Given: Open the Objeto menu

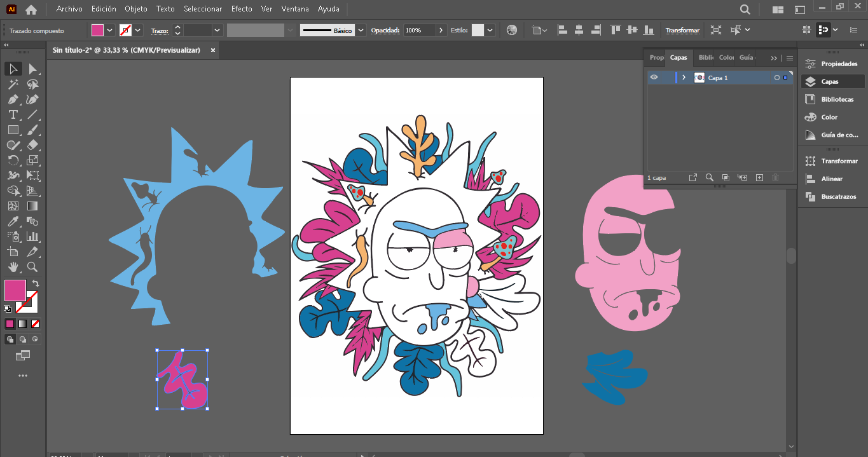Looking at the screenshot, I should (x=136, y=9).
